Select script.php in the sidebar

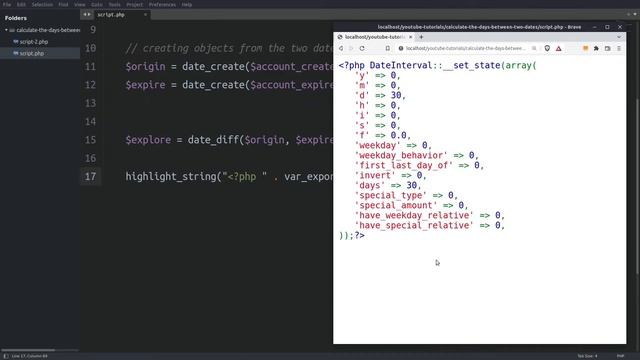tap(32, 53)
